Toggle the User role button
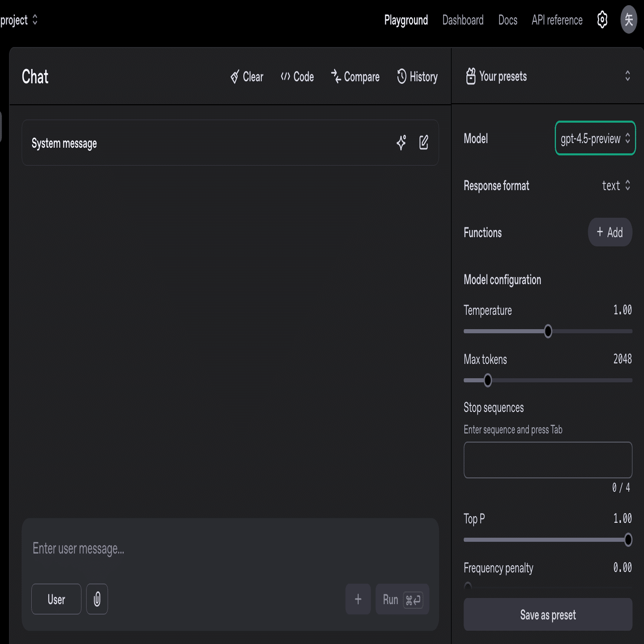The image size is (644, 644). pyautogui.click(x=56, y=599)
